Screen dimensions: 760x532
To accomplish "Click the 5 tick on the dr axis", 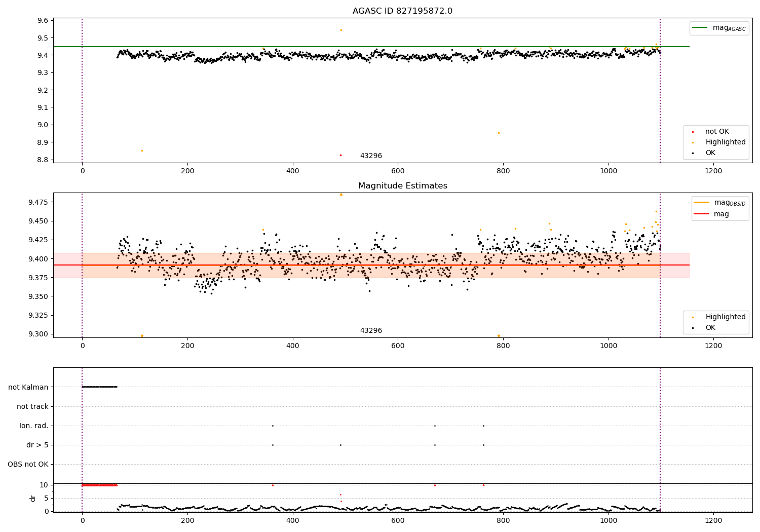I will click(46, 499).
